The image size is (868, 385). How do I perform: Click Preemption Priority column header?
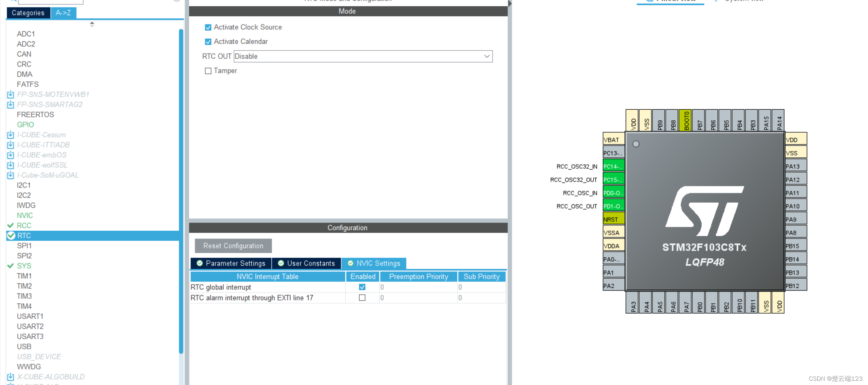click(419, 277)
